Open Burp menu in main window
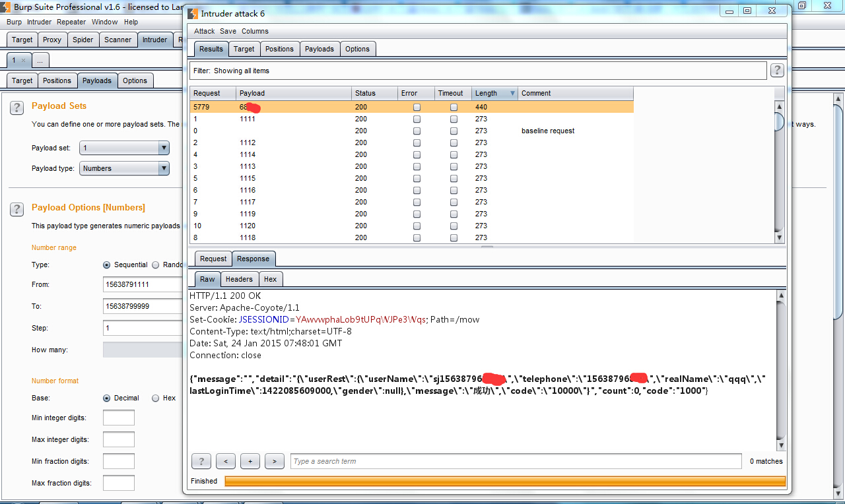This screenshot has width=845, height=504. tap(14, 22)
